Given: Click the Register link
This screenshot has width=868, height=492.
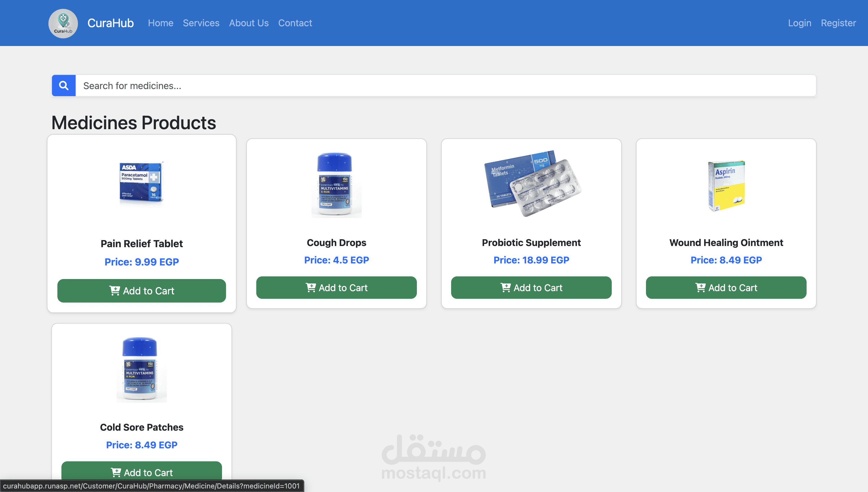Looking at the screenshot, I should (x=838, y=23).
